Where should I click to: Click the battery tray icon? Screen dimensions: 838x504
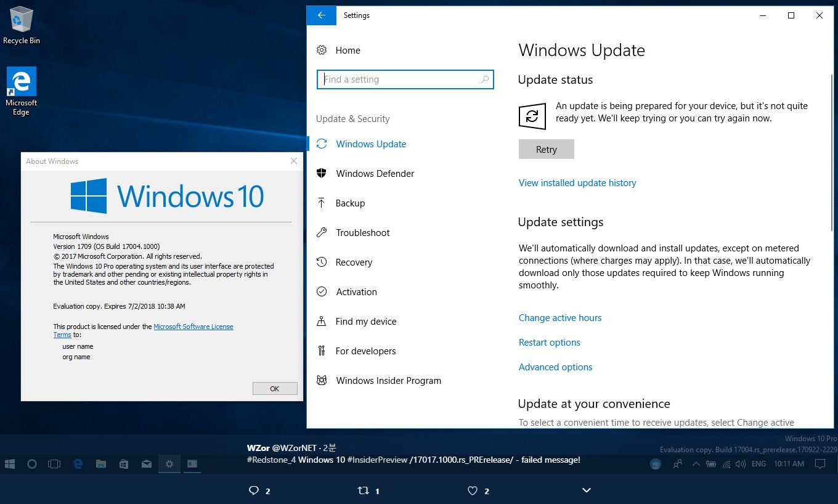click(710, 464)
